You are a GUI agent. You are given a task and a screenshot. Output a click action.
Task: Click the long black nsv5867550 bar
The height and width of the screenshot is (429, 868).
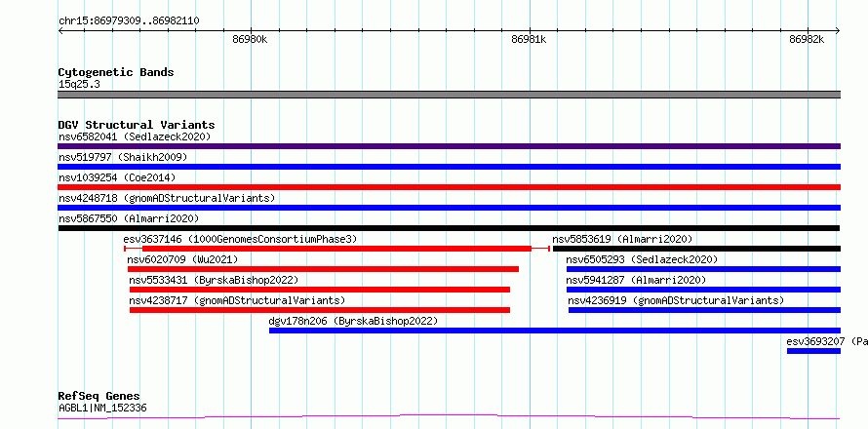coord(449,228)
